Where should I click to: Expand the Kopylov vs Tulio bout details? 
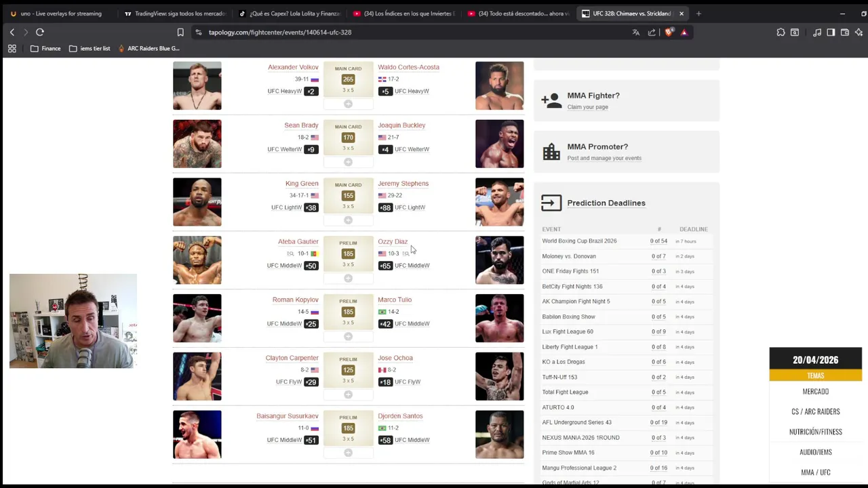[348, 336]
